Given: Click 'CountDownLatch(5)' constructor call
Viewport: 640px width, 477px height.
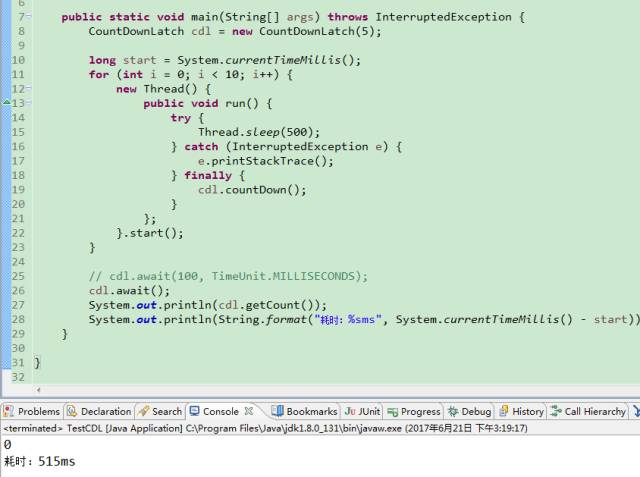Looking at the screenshot, I should [x=316, y=31].
